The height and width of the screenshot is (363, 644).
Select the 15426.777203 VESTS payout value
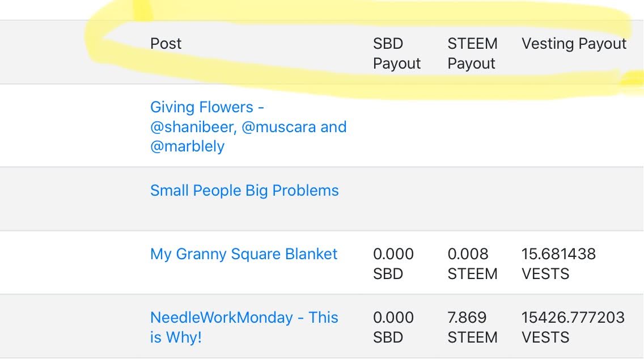click(x=573, y=327)
